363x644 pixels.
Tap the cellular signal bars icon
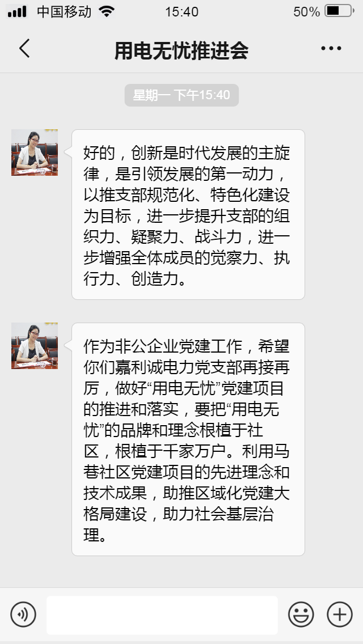click(x=17, y=11)
